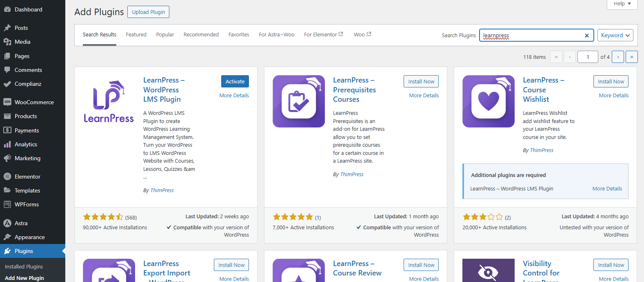Image resolution: width=644 pixels, height=282 pixels.
Task: Clear the search field with X icon
Action: click(x=586, y=36)
